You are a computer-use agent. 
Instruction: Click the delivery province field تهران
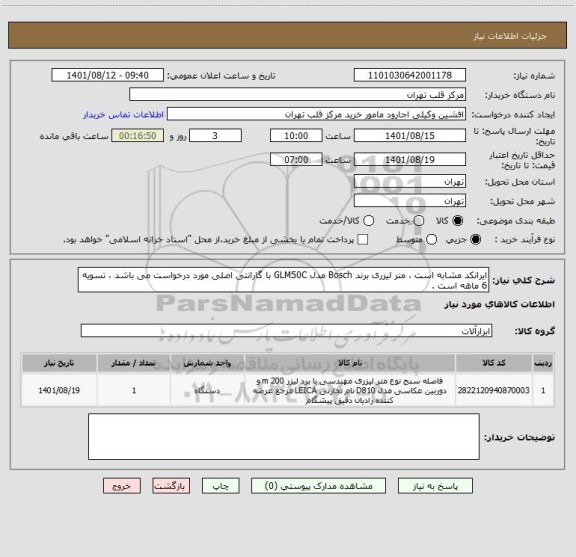(x=410, y=182)
